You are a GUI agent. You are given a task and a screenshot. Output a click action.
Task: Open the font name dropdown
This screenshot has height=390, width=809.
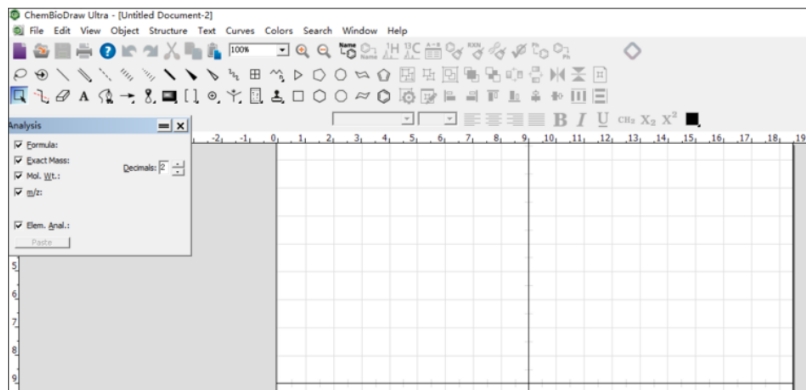click(x=408, y=119)
